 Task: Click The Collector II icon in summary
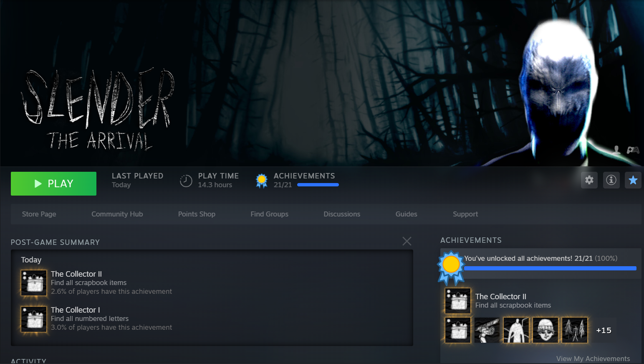(x=34, y=283)
